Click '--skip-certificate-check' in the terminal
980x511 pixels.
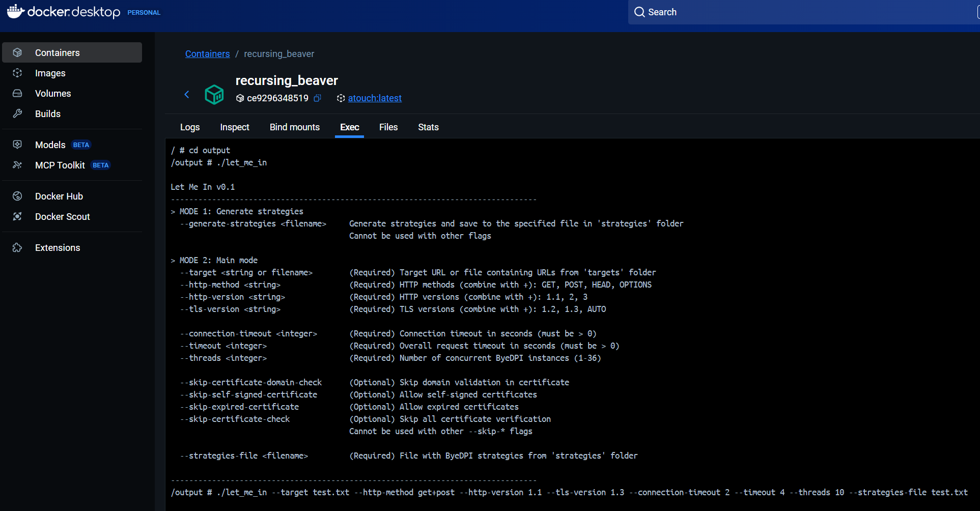[235, 419]
